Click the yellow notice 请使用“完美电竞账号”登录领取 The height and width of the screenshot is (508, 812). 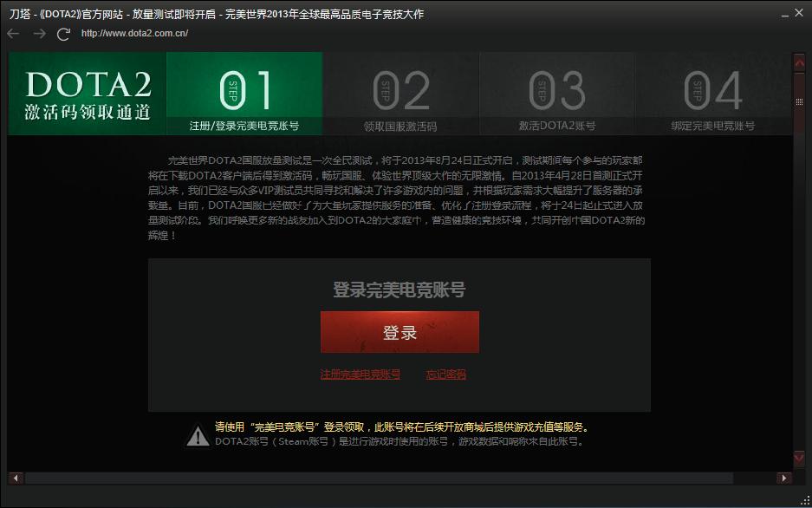pyautogui.click(x=402, y=427)
